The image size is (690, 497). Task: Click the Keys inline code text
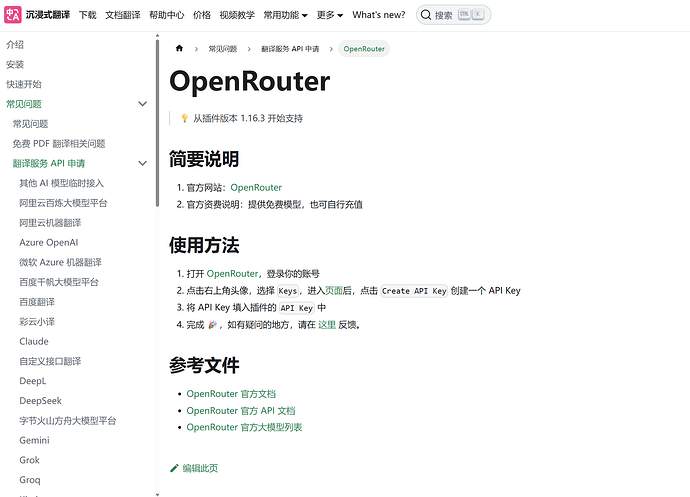coord(288,291)
